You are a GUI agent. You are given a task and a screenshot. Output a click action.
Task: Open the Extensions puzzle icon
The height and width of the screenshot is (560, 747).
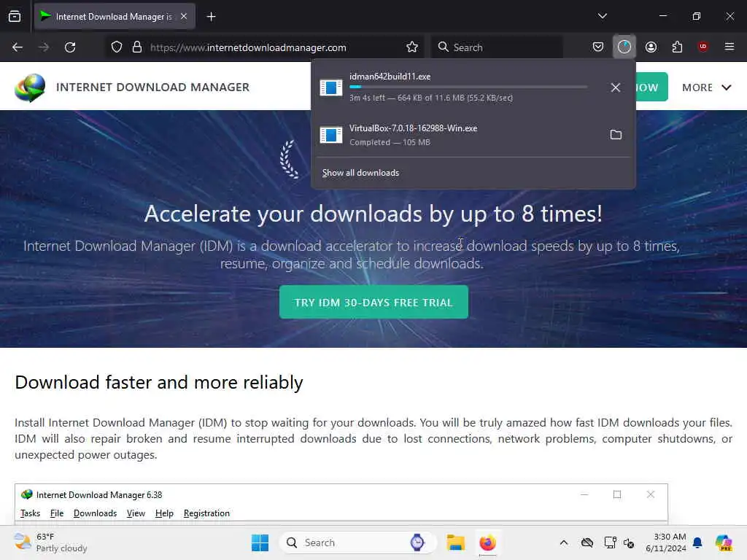pyautogui.click(x=677, y=47)
